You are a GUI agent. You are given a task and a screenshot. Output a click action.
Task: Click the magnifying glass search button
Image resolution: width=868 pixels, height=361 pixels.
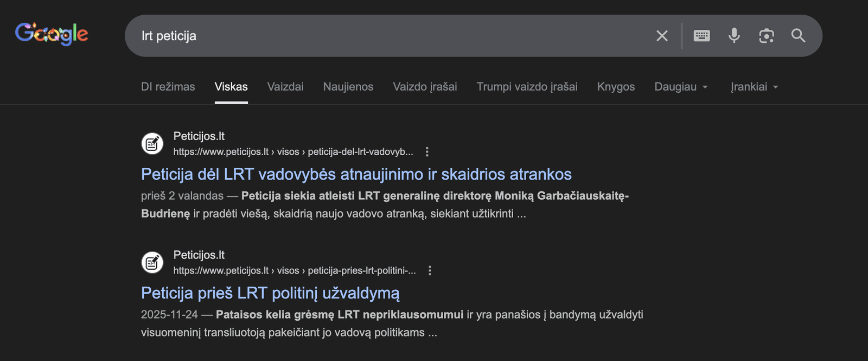tap(798, 36)
